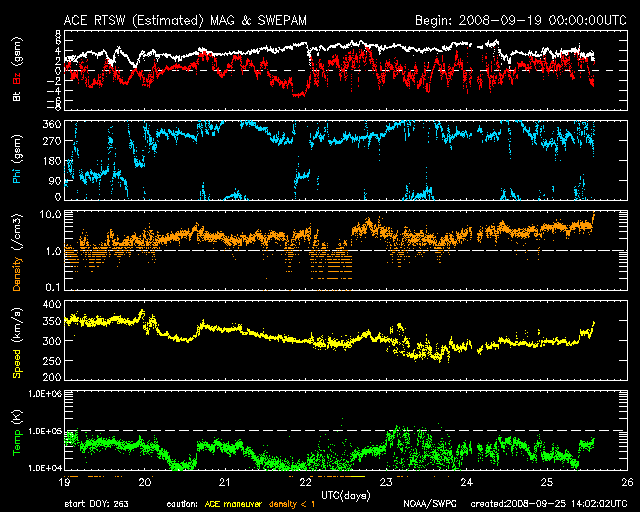Click day '21' on the time axis

[224, 482]
